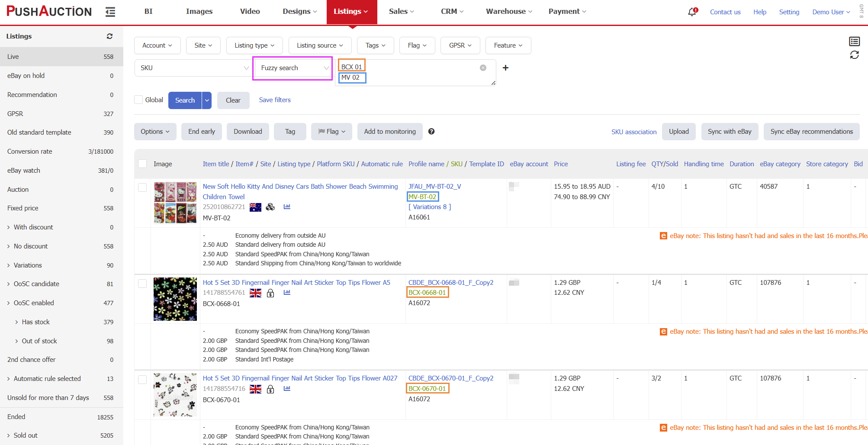Open the SKU search field selector
This screenshot has height=445, width=868.
coord(193,68)
